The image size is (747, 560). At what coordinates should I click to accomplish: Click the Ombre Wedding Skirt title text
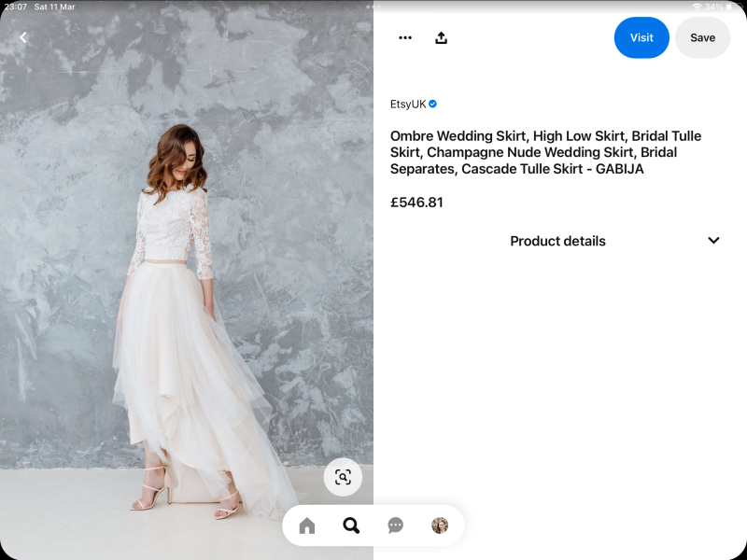[545, 152]
